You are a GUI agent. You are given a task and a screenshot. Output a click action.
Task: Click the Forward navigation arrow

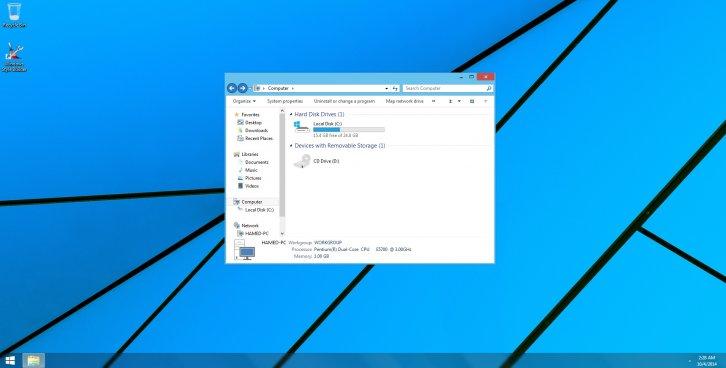coord(242,88)
